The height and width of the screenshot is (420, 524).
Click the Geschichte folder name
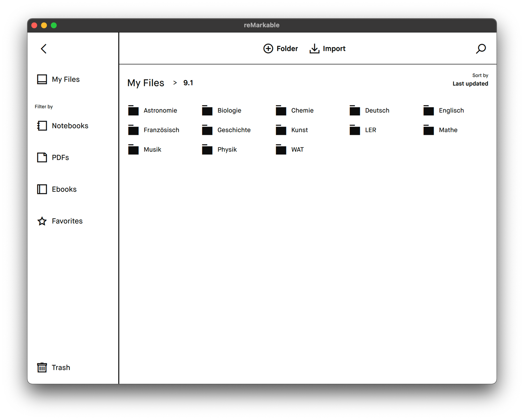(234, 130)
